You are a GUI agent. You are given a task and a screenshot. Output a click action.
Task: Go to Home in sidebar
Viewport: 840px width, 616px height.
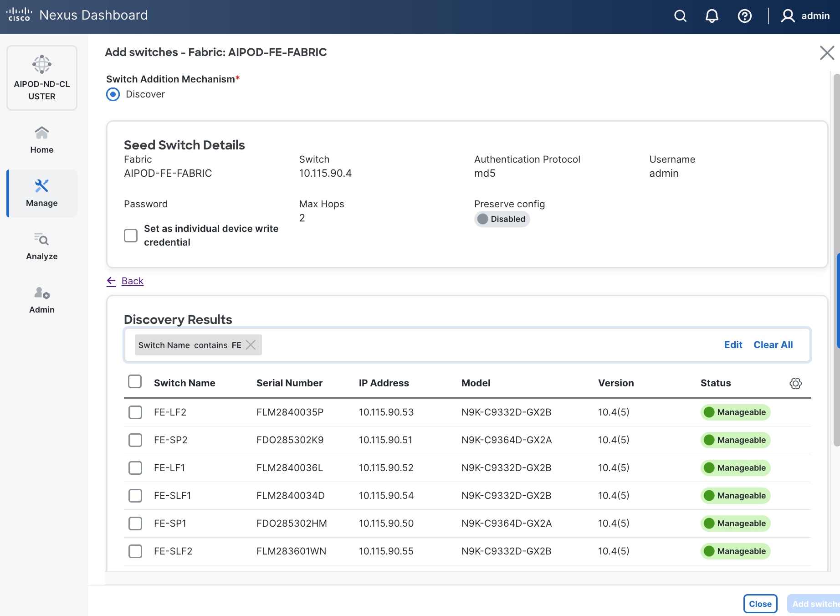pyautogui.click(x=42, y=140)
